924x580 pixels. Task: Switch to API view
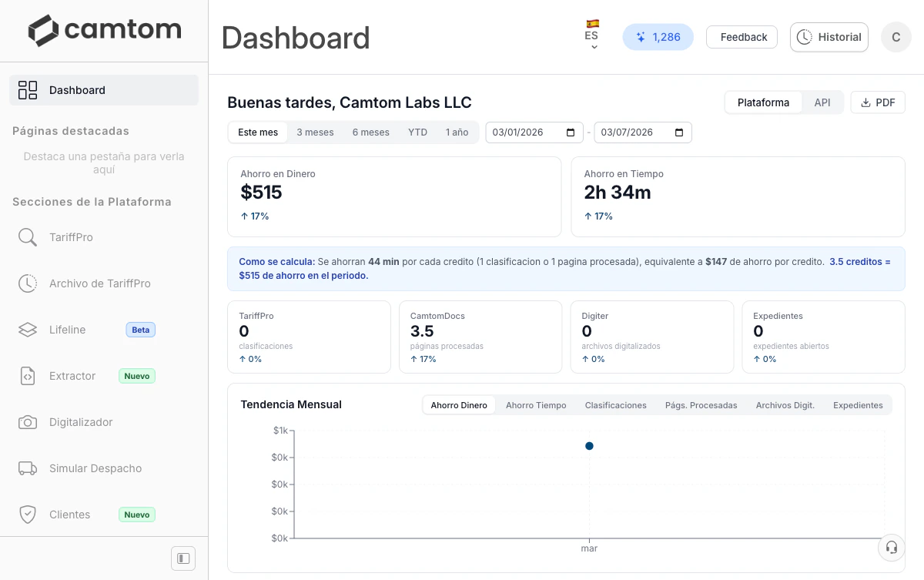coord(822,102)
